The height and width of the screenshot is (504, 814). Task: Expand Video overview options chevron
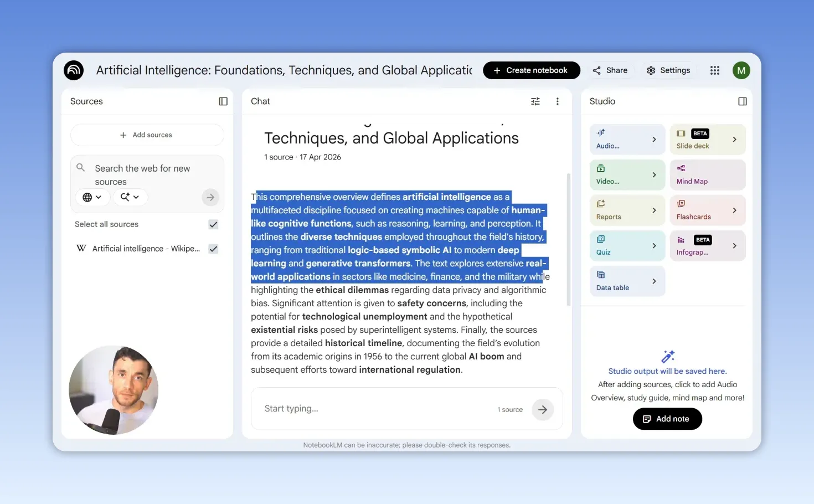(x=654, y=175)
